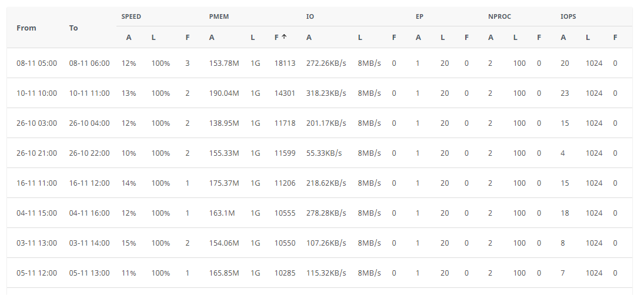644x295 pixels.
Task: Click the 14% speed value
Action: pyautogui.click(x=129, y=183)
